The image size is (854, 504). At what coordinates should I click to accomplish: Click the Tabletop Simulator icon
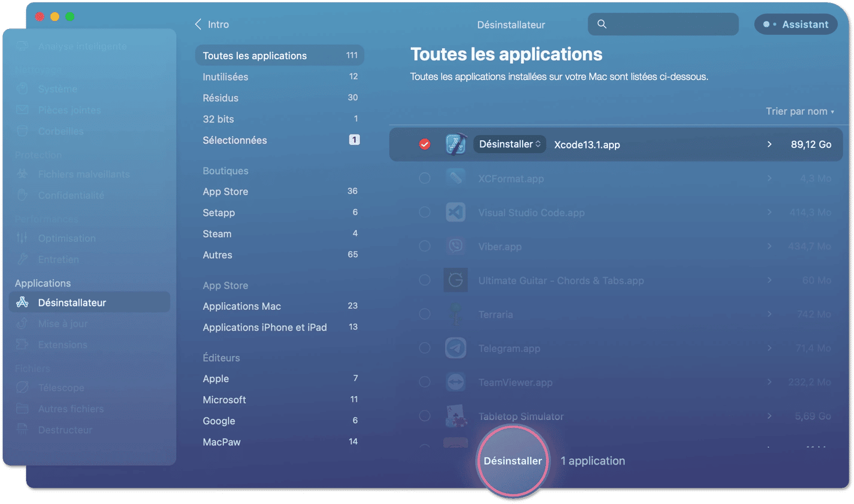tap(455, 416)
